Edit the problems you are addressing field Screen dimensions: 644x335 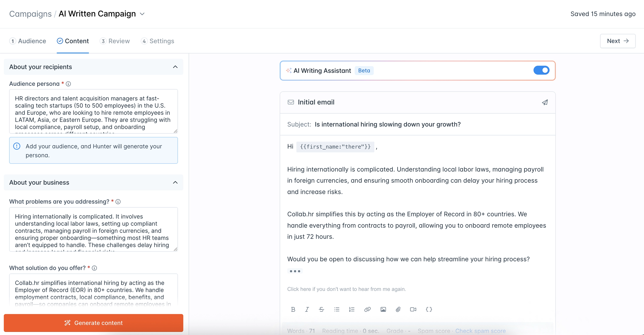point(94,229)
